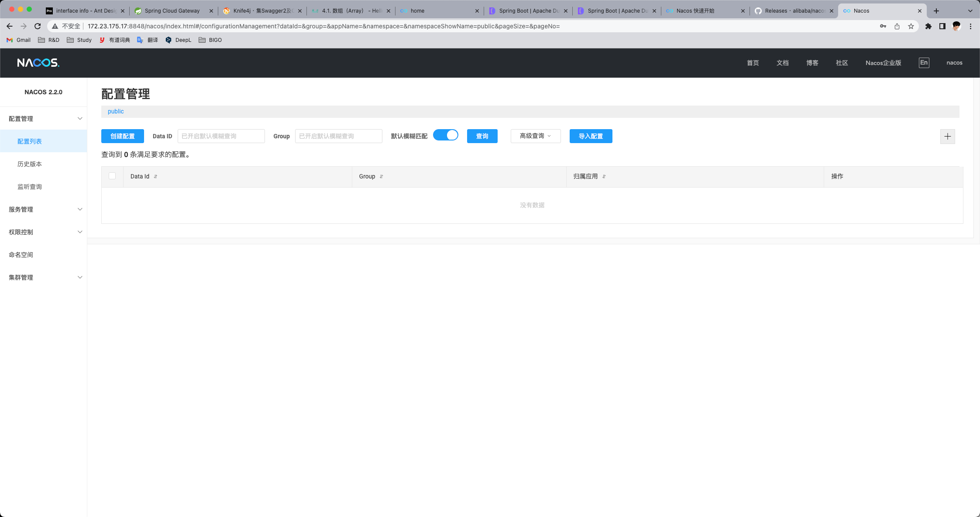
Task: Toggle the 默认模糊匹配 switch off
Action: click(445, 135)
